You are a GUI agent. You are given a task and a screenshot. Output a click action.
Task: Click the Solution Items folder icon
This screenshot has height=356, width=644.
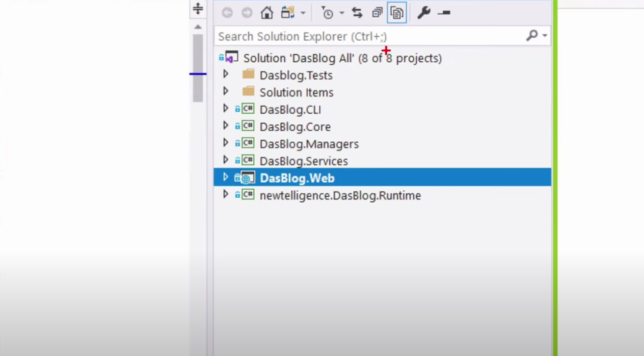(x=249, y=91)
